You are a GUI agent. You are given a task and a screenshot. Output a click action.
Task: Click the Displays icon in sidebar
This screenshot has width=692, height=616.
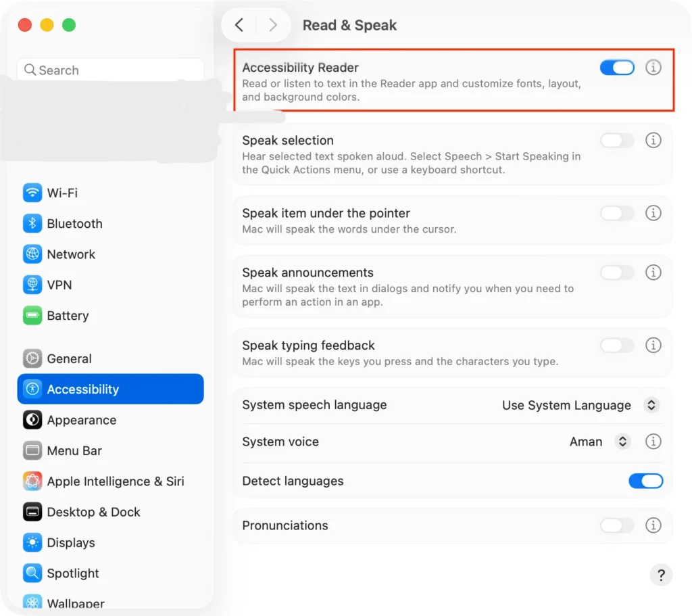click(x=32, y=543)
